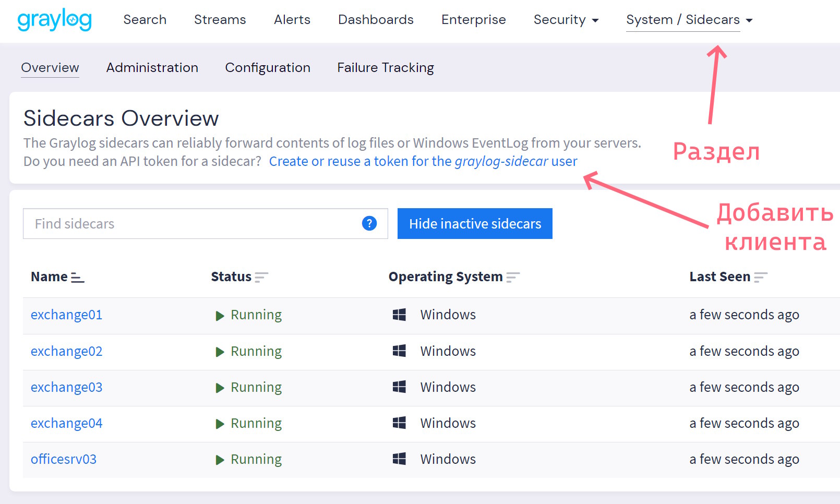Open the Graylog logo home link
The height and width of the screenshot is (504, 840).
(x=55, y=20)
